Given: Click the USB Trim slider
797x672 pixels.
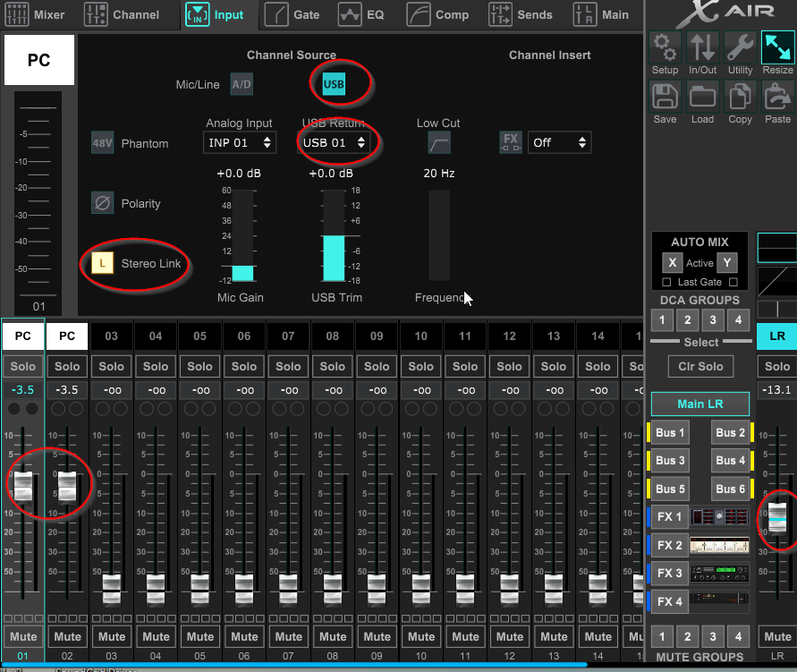Looking at the screenshot, I should [x=334, y=235].
